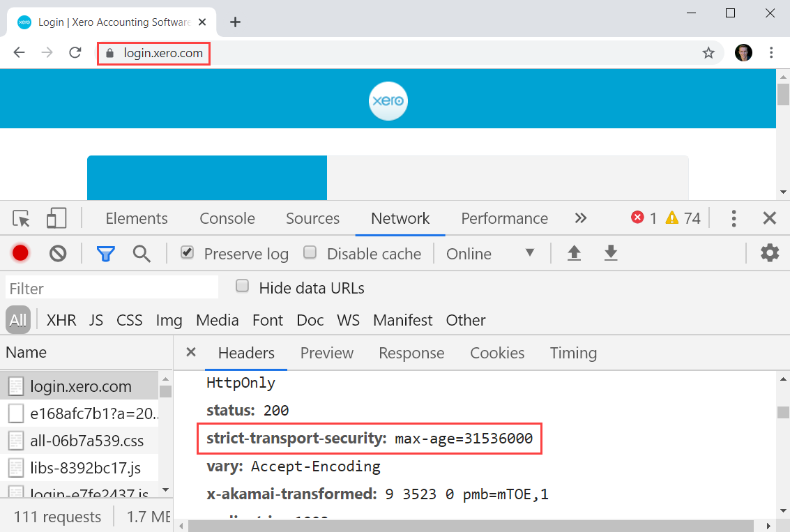This screenshot has height=532, width=790.
Task: Click the Xero logo on the page
Action: pyautogui.click(x=388, y=101)
